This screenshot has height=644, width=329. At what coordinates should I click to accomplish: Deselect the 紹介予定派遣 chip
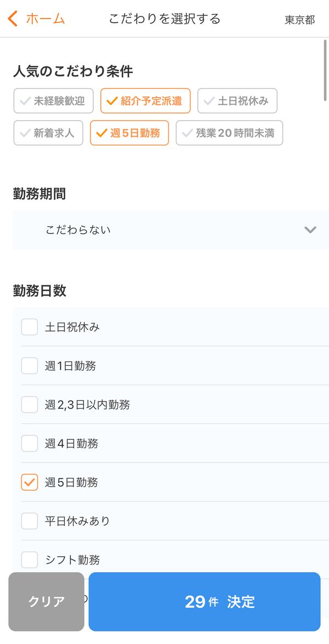[145, 100]
